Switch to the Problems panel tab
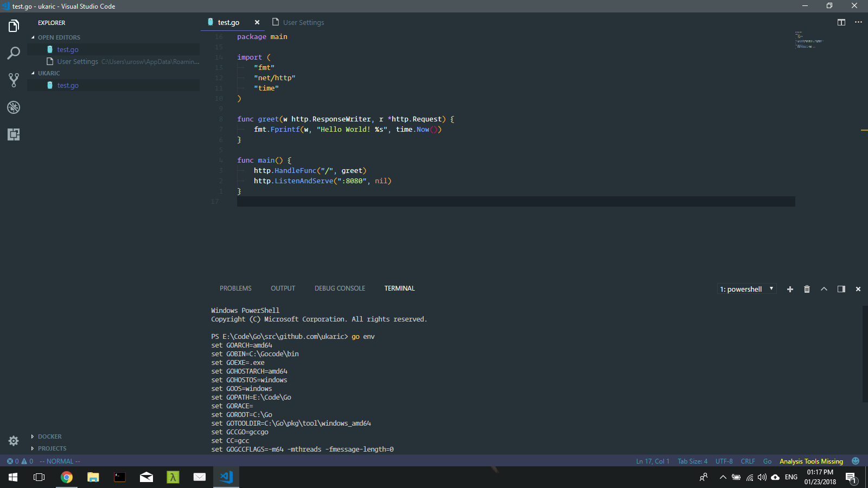868x488 pixels. tap(235, 288)
